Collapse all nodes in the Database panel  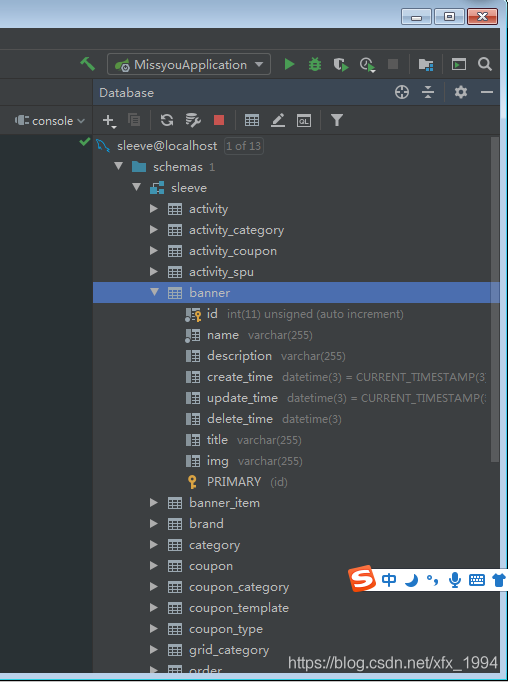[x=428, y=92]
